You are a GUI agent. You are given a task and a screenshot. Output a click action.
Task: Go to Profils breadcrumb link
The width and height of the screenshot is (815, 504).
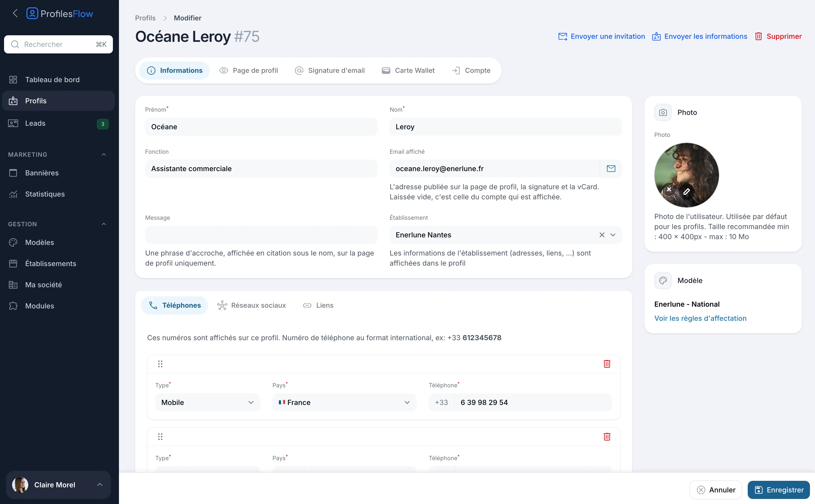[x=145, y=18]
